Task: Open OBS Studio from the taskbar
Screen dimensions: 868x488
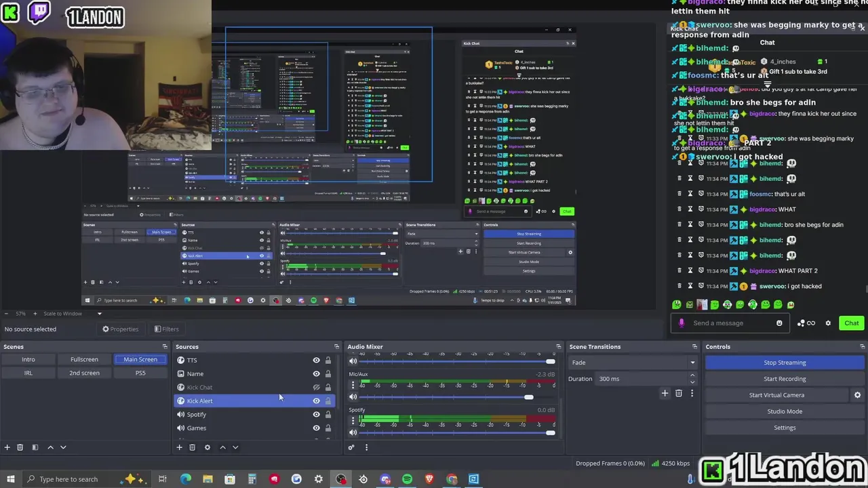Action: [x=340, y=479]
